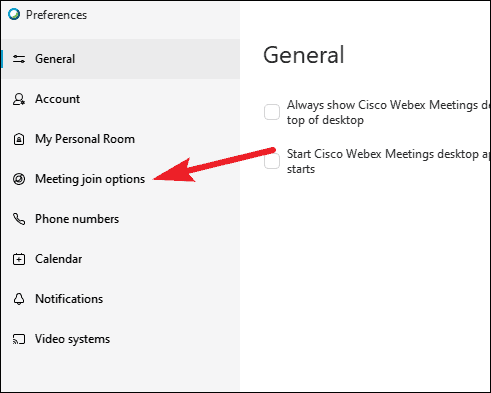Click the Phone numbers handset icon
This screenshot has width=491, height=393.
19,219
